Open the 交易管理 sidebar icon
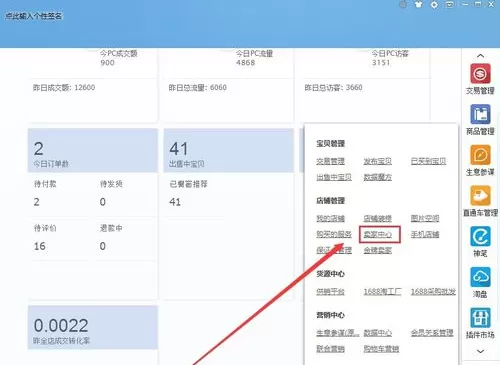The width and height of the screenshot is (500, 365). point(480,74)
